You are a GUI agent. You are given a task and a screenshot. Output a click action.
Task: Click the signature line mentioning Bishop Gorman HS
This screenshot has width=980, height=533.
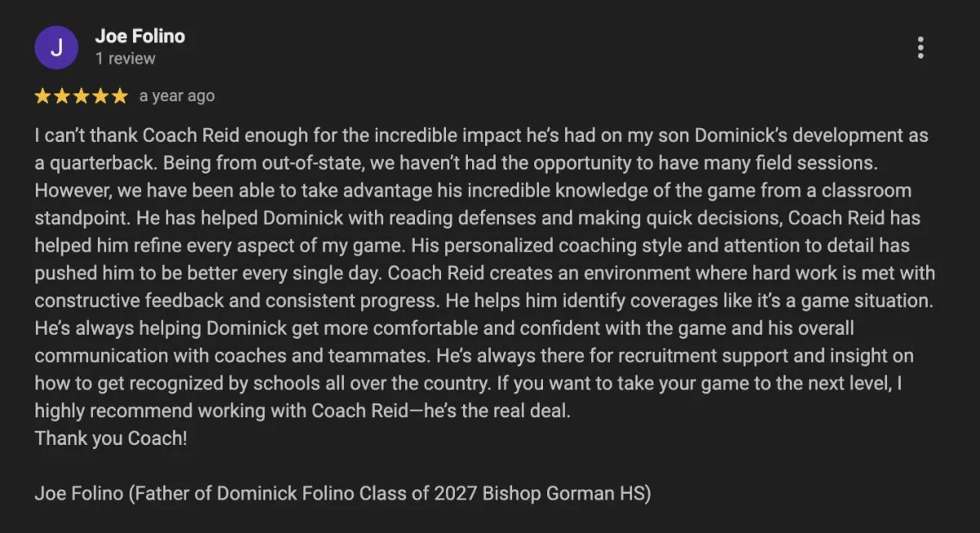[342, 494]
